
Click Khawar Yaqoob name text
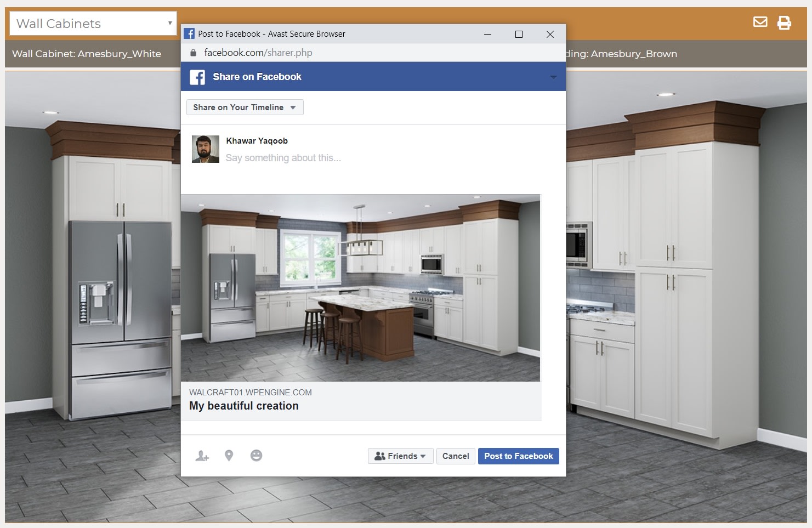point(257,141)
